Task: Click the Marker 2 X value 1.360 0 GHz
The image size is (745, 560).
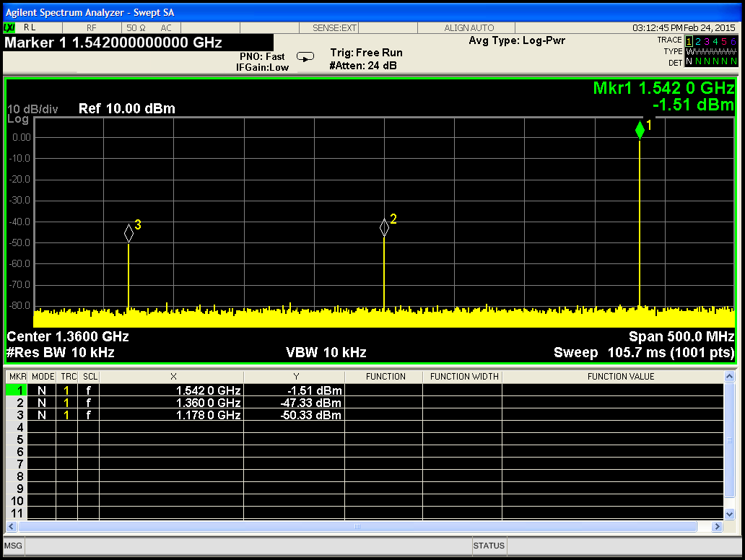Action: pos(208,403)
